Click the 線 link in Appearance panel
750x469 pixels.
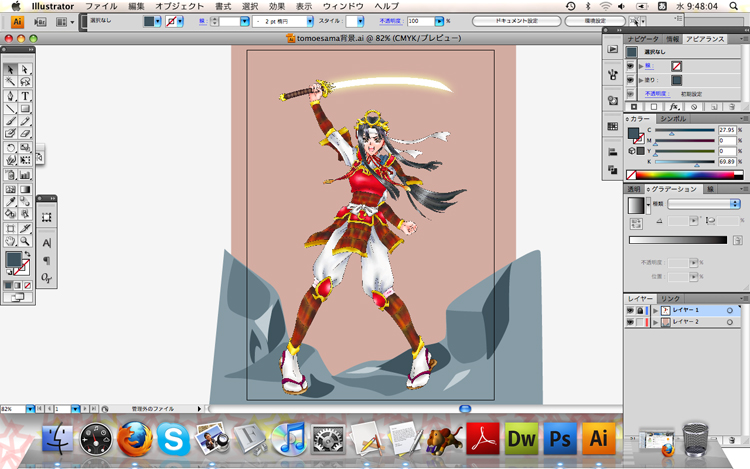point(649,66)
